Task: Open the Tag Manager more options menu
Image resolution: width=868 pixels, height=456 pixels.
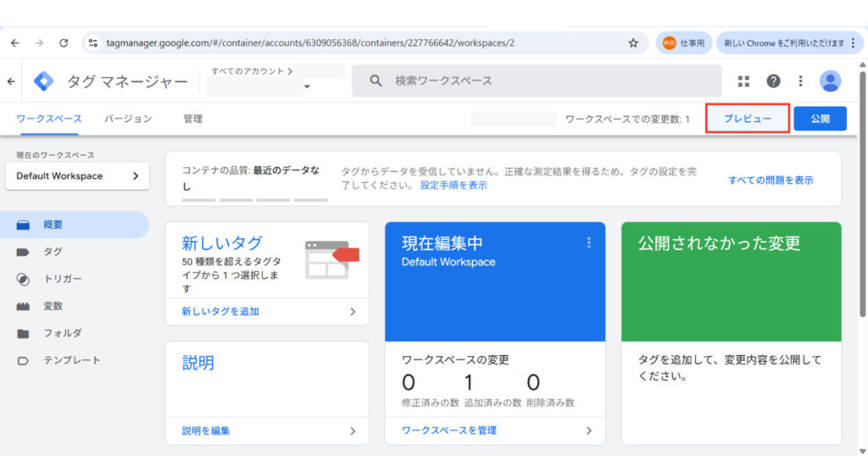Action: (800, 81)
